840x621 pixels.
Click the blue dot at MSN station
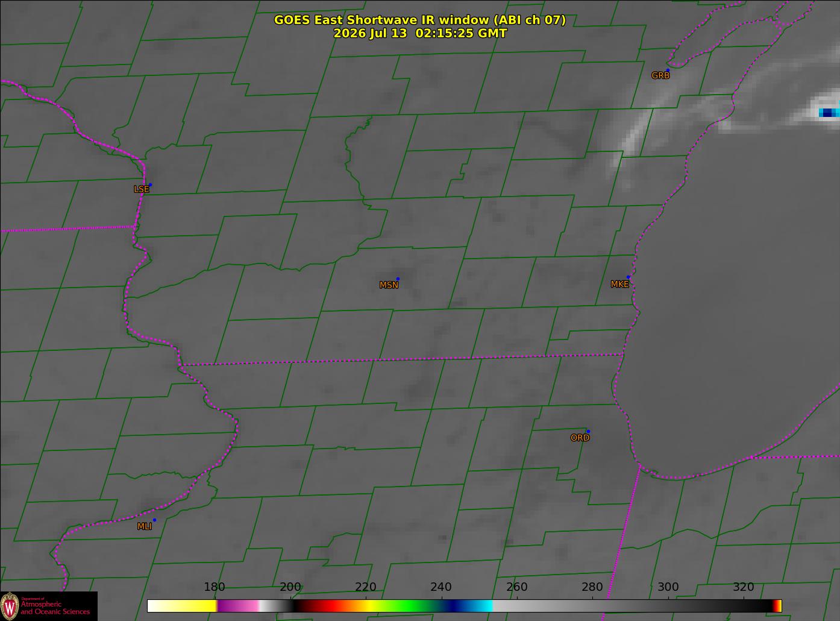[x=398, y=279]
